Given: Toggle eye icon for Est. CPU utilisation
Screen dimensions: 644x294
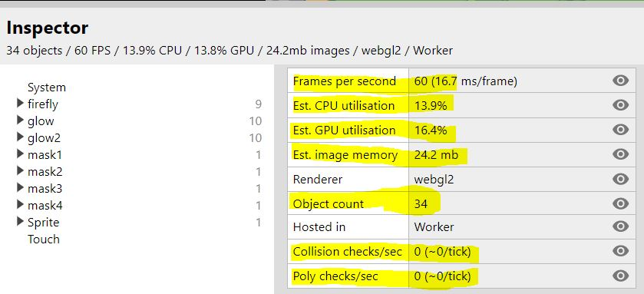Looking at the screenshot, I should (x=620, y=105).
